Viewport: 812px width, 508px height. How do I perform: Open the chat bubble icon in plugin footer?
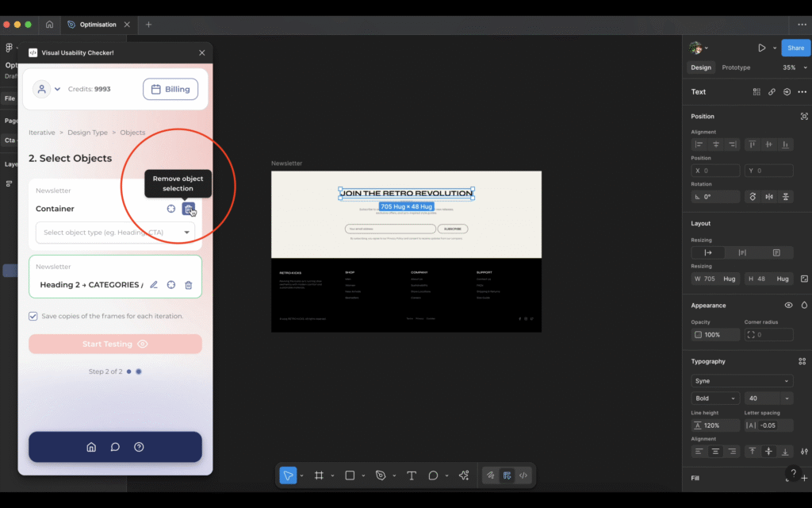coord(115,447)
